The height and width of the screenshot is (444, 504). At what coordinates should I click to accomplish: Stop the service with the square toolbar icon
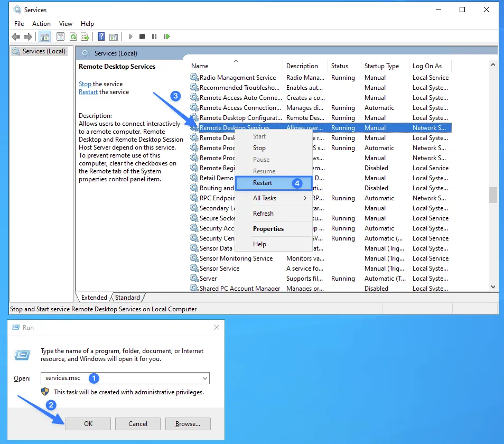coord(143,36)
